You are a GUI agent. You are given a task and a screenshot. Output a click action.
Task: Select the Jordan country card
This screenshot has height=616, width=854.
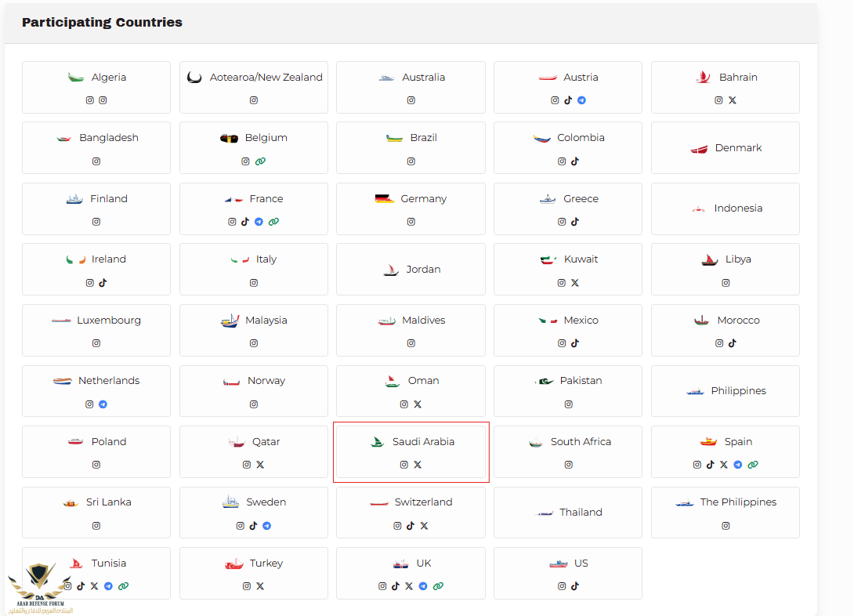[411, 270]
